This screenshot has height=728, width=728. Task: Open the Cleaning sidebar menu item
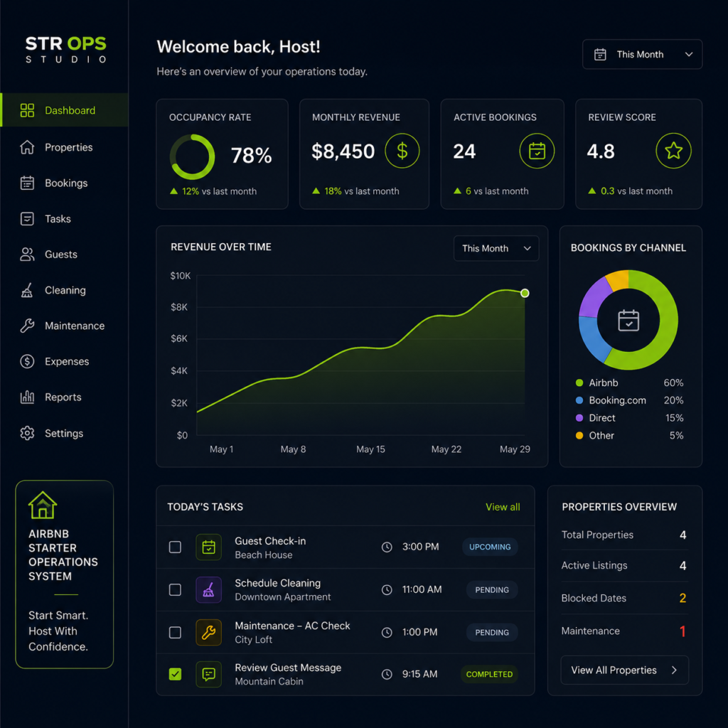coord(65,290)
